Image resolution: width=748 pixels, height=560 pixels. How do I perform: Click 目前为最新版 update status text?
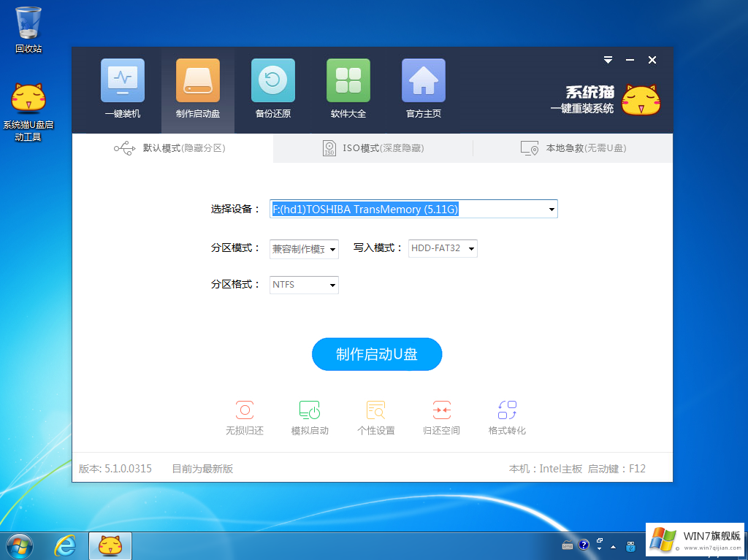click(x=202, y=469)
